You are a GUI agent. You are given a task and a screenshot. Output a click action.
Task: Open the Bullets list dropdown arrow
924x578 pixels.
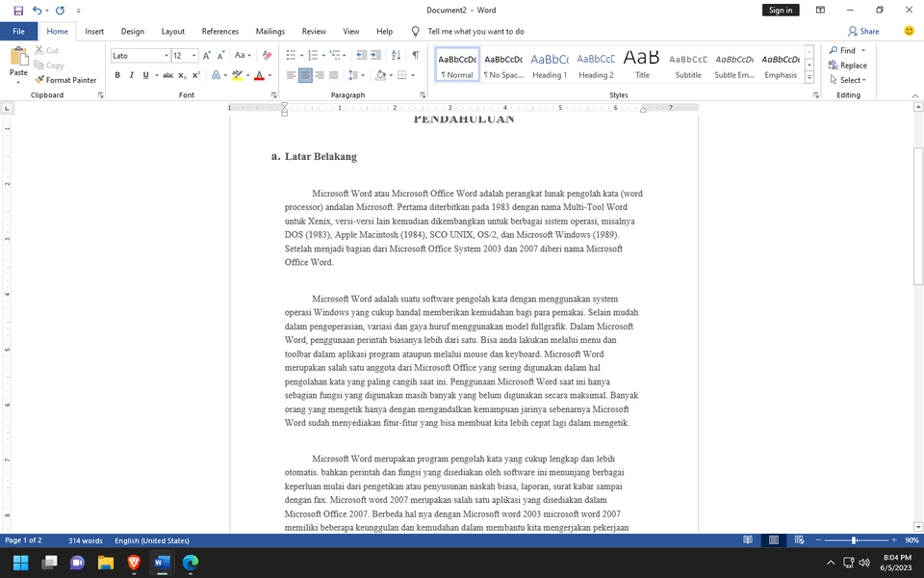(x=301, y=56)
